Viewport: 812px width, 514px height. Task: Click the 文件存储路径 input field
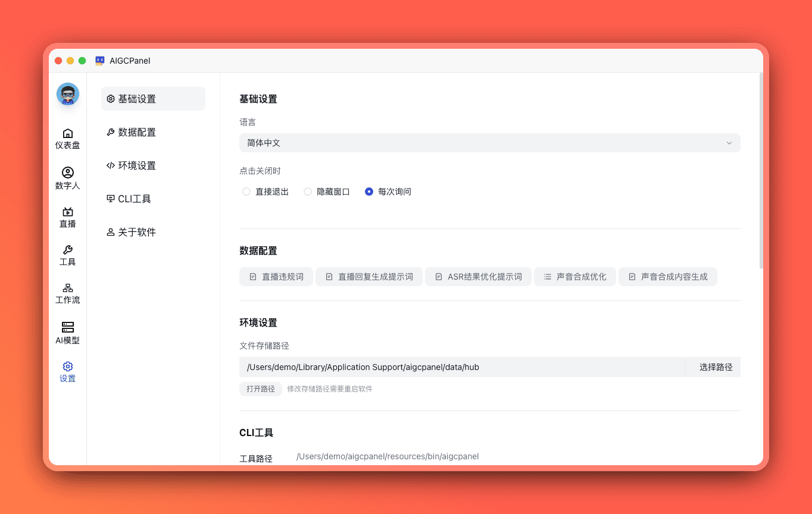coord(462,367)
